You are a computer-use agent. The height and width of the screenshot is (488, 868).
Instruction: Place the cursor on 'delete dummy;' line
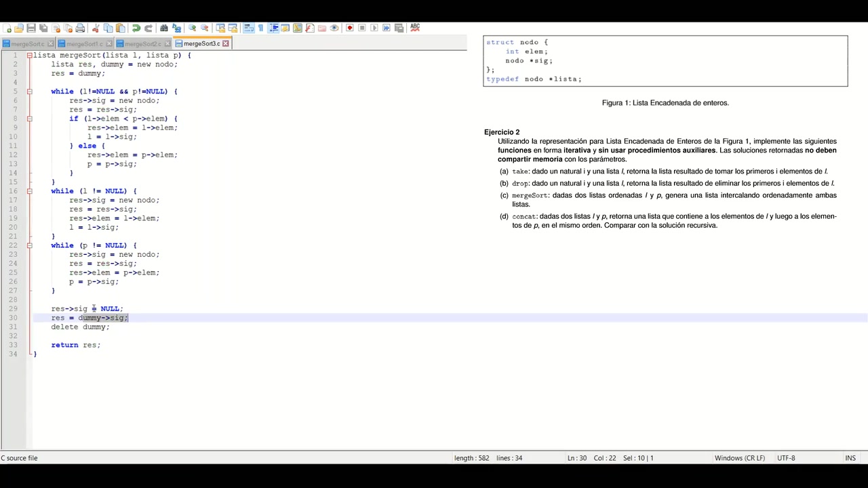[x=80, y=327]
